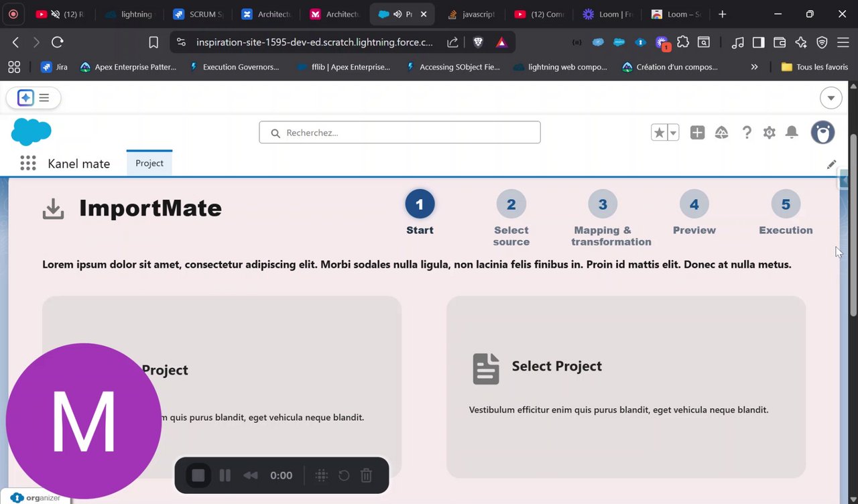Open the user profile avatar
Viewport: 858px width, 504px height.
(822, 133)
